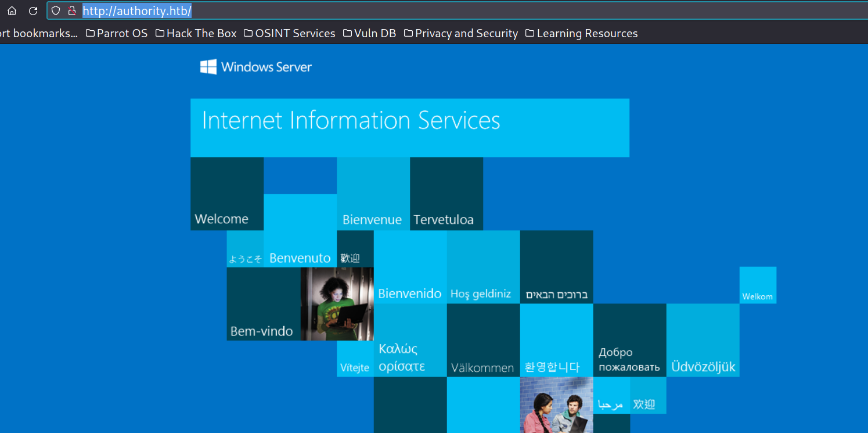Reload the page with the refresh icon
Image resolution: width=868 pixels, height=433 pixels.
pos(33,11)
